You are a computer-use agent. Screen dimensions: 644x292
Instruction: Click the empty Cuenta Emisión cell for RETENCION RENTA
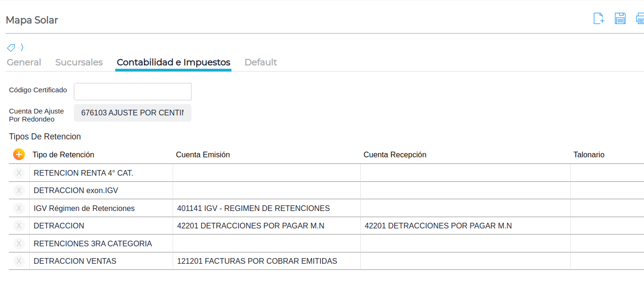pos(266,173)
